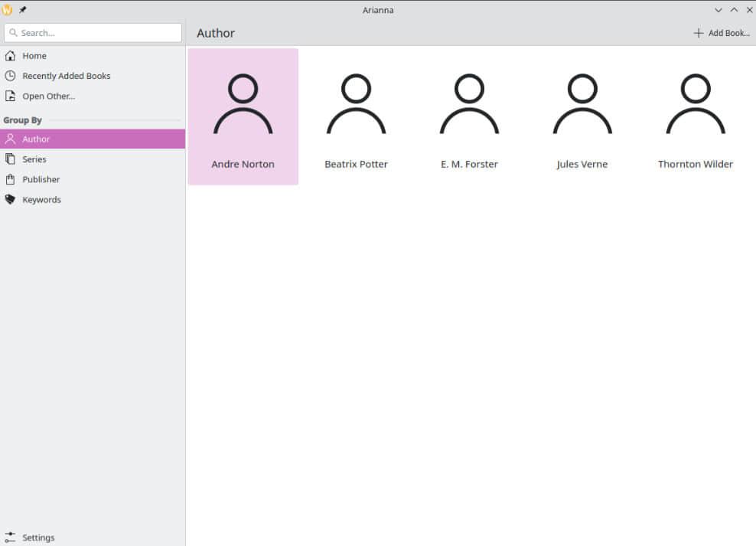This screenshot has width=756, height=546.
Task: Click the Series label in sidebar
Action: [x=34, y=159]
